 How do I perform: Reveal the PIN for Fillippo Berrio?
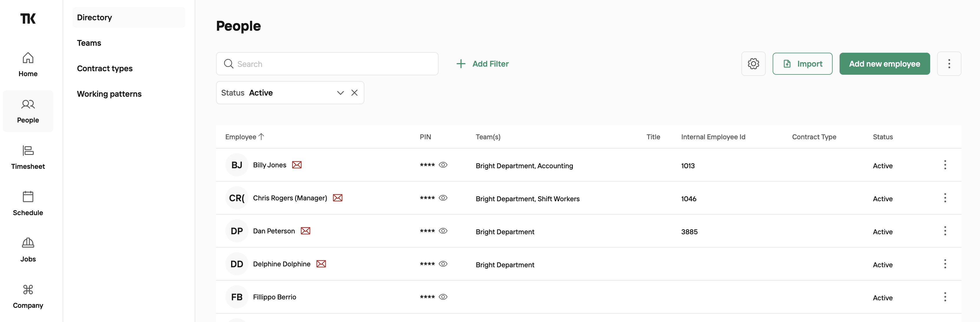(443, 297)
